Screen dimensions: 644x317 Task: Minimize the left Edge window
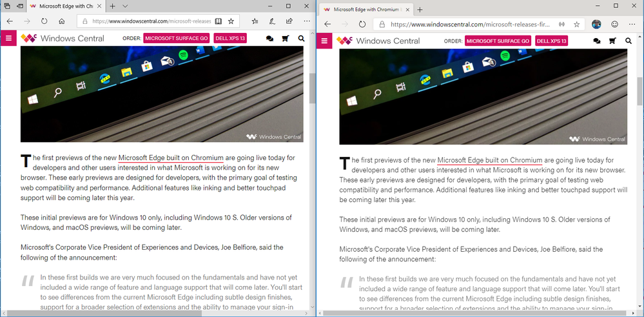(270, 6)
